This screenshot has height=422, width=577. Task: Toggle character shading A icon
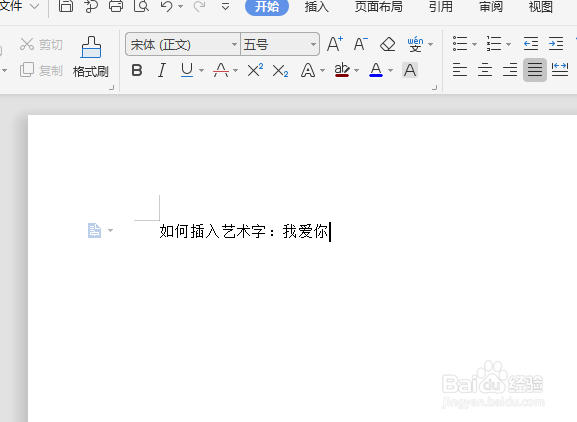pyautogui.click(x=410, y=70)
